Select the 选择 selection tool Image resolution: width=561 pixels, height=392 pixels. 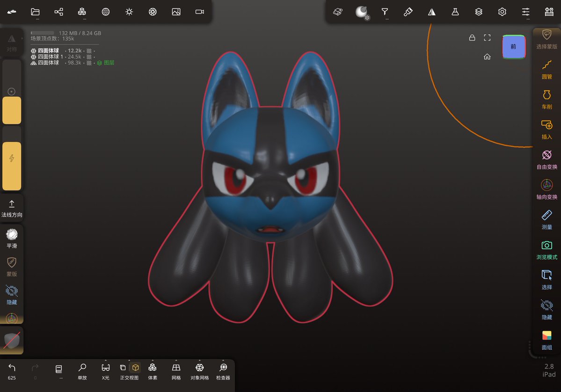tap(546, 280)
